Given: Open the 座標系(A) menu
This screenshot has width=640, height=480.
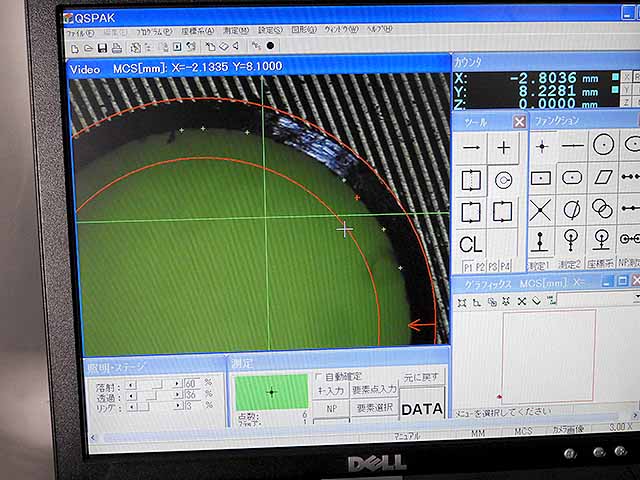Looking at the screenshot, I should pos(198,31).
